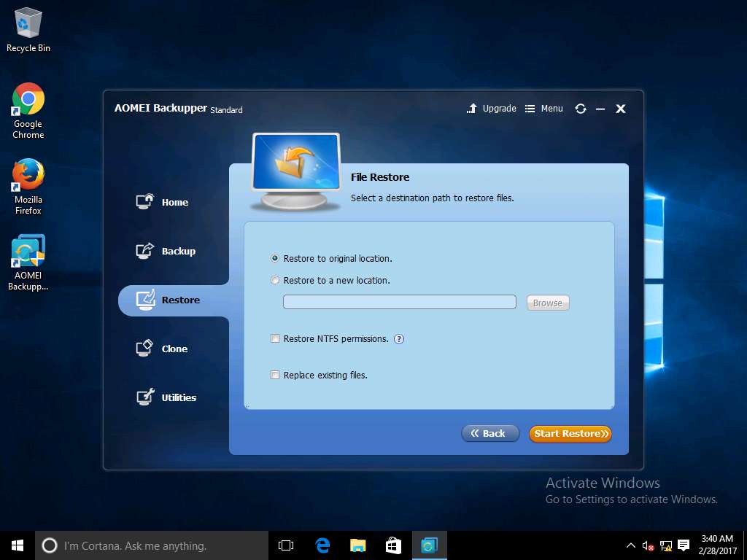Click the NTFS permissions help question icon
This screenshot has height=560, width=747.
tap(399, 339)
